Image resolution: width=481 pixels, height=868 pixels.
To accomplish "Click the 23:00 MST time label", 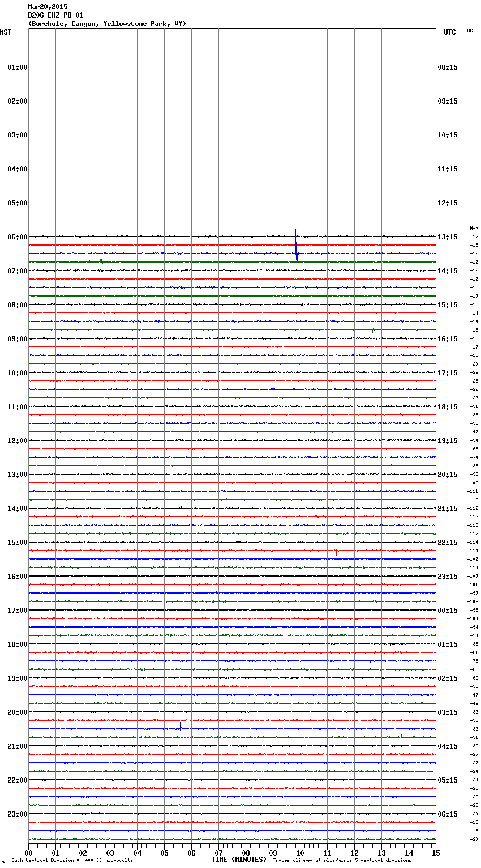I will tap(17, 814).
